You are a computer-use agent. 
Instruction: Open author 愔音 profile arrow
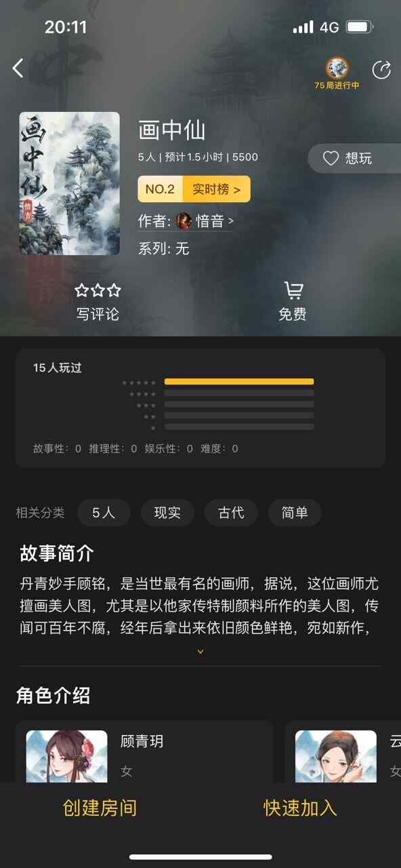[232, 221]
